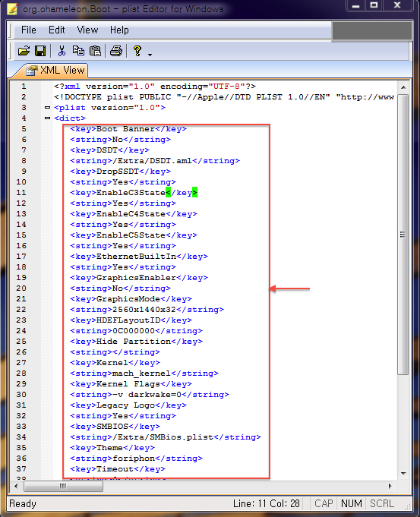The height and width of the screenshot is (517, 420).
Task: Click the Legacy Logo key line
Action: [x=128, y=405]
